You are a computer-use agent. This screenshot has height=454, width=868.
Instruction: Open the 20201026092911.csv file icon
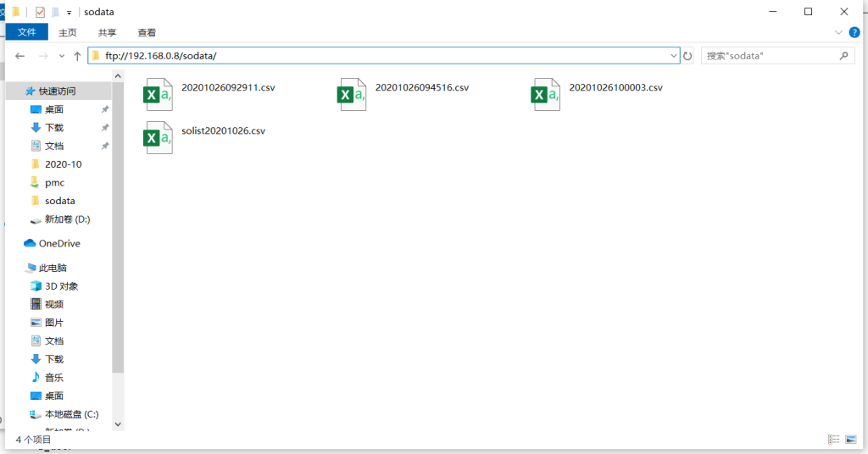pos(159,94)
